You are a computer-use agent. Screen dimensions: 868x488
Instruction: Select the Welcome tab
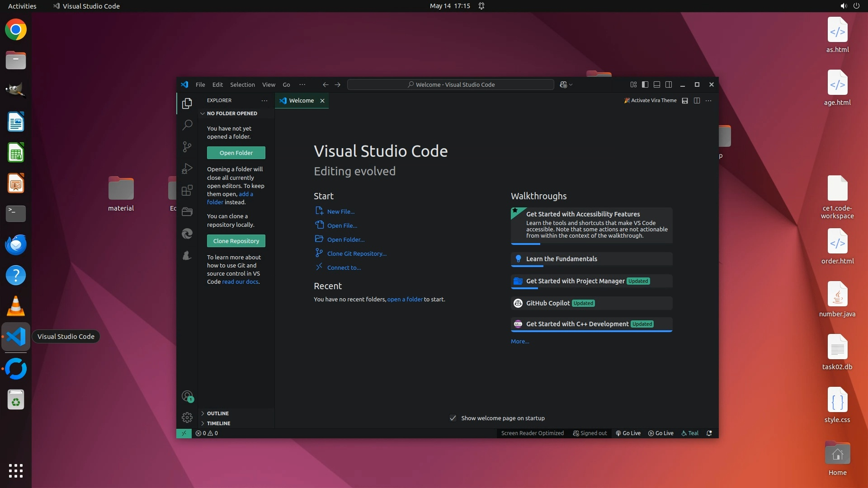point(301,100)
